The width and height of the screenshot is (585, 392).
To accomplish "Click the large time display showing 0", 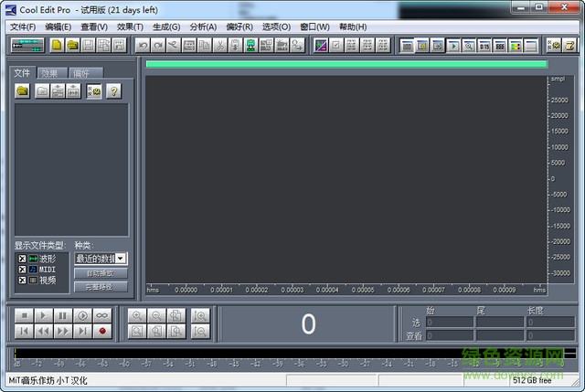I will click(308, 323).
